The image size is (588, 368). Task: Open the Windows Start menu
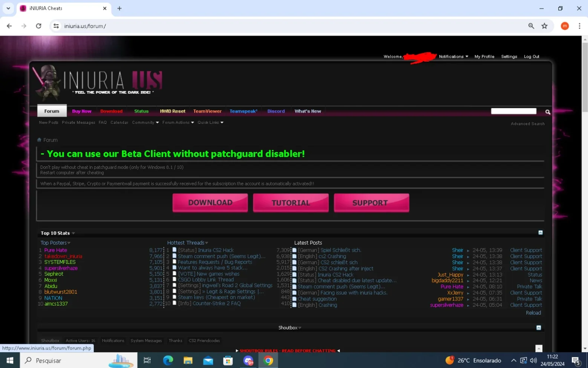[x=10, y=360]
